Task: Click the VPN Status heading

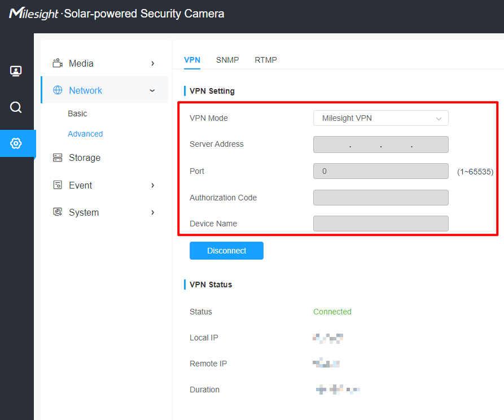Action: (x=211, y=285)
